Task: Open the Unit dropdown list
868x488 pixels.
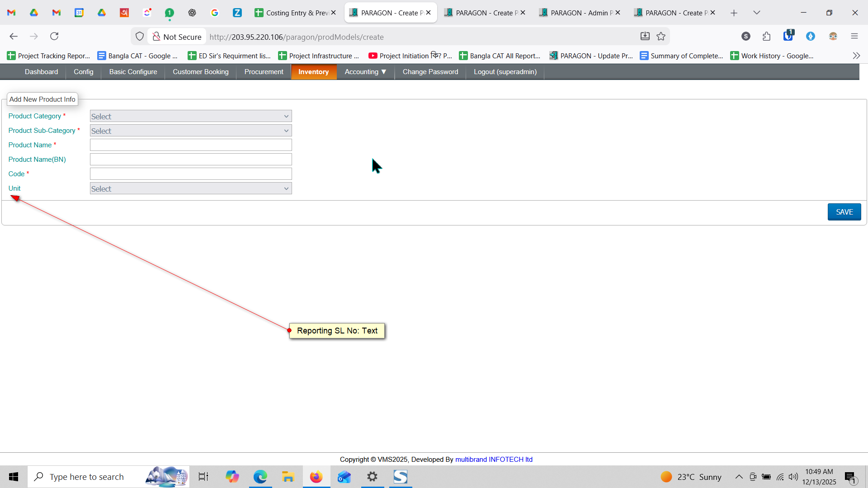Action: pyautogui.click(x=190, y=188)
